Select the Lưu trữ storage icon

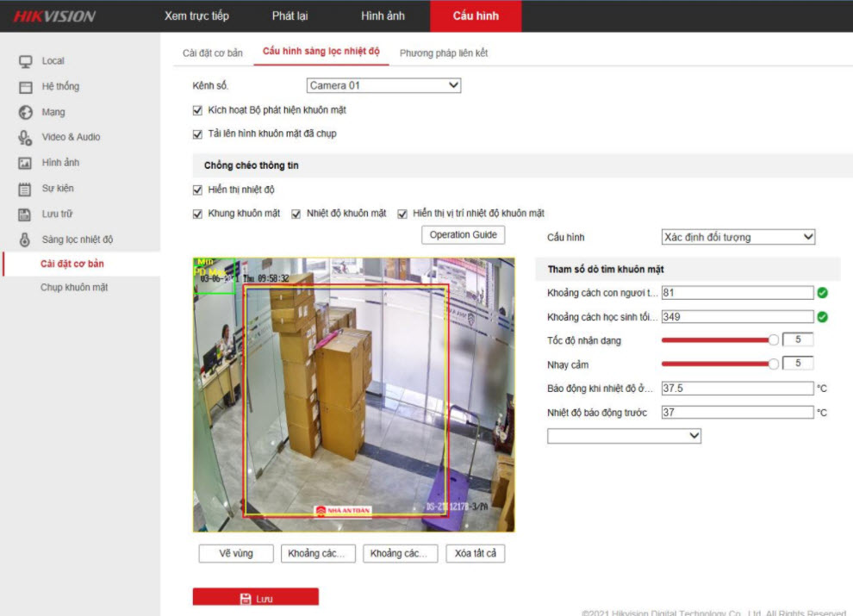coord(26,214)
